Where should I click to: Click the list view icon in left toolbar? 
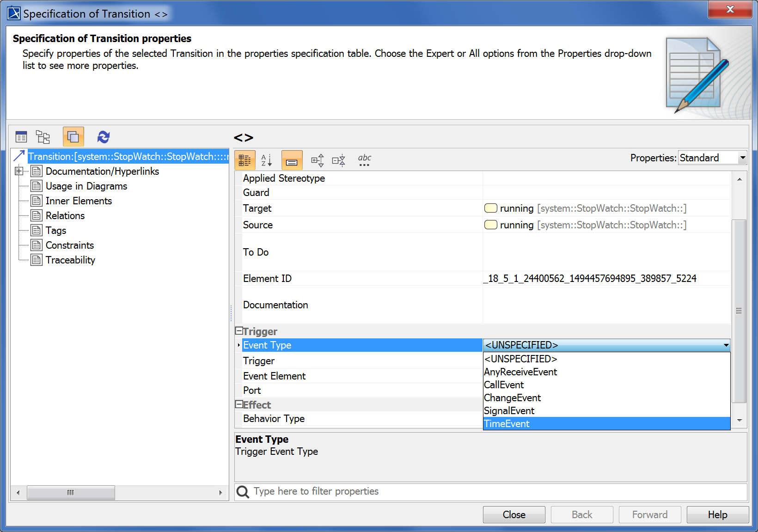coord(21,137)
